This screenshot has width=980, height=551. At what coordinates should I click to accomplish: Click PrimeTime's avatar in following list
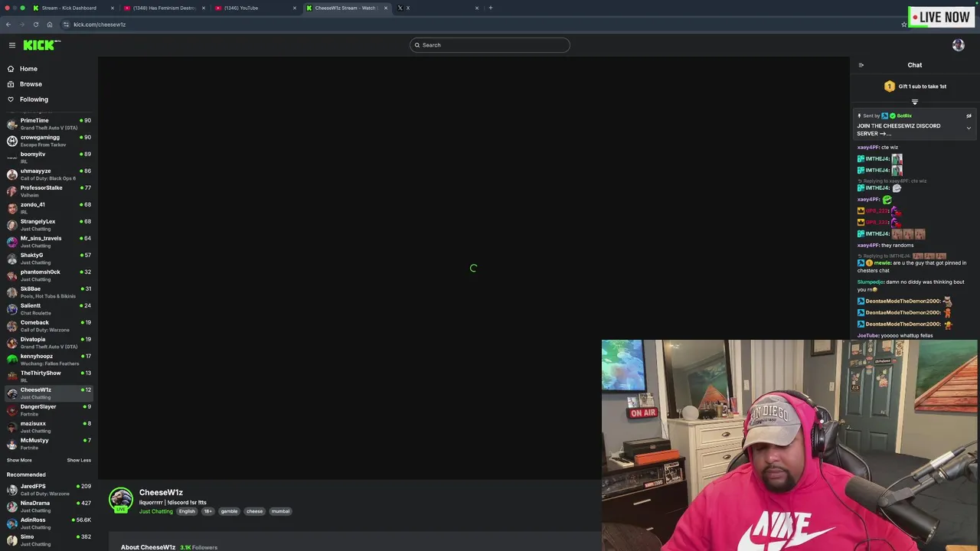12,124
